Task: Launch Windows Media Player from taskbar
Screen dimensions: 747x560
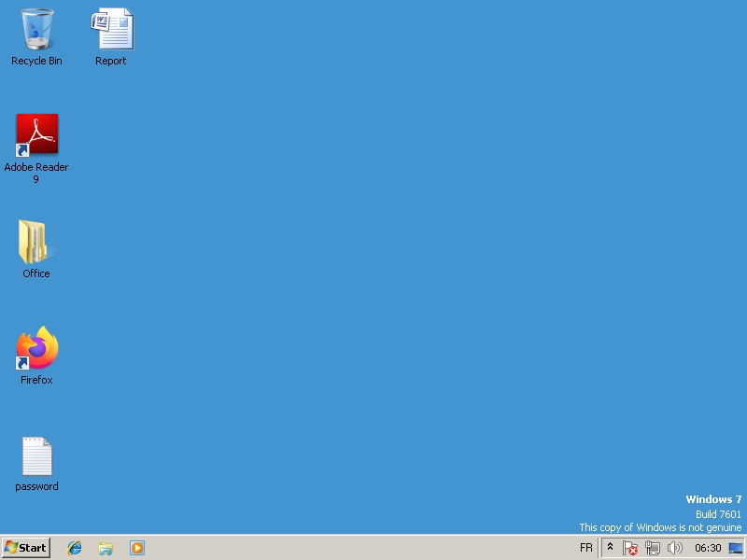Action: tap(137, 548)
